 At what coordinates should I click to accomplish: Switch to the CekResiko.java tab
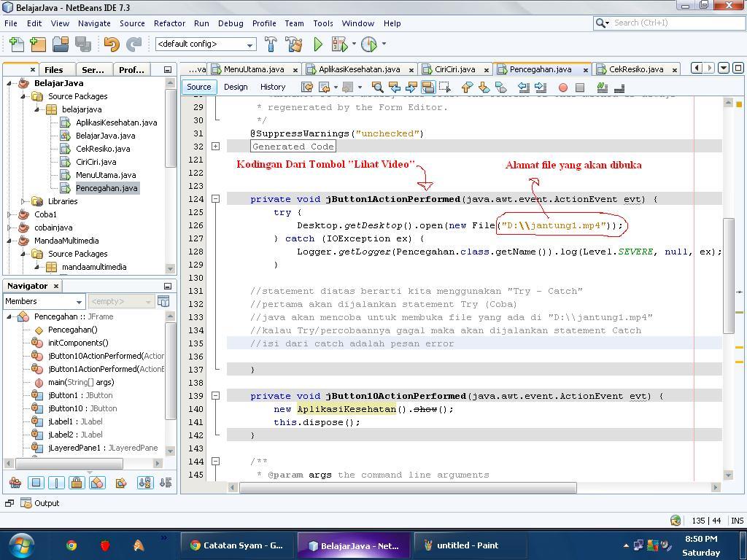[635, 69]
